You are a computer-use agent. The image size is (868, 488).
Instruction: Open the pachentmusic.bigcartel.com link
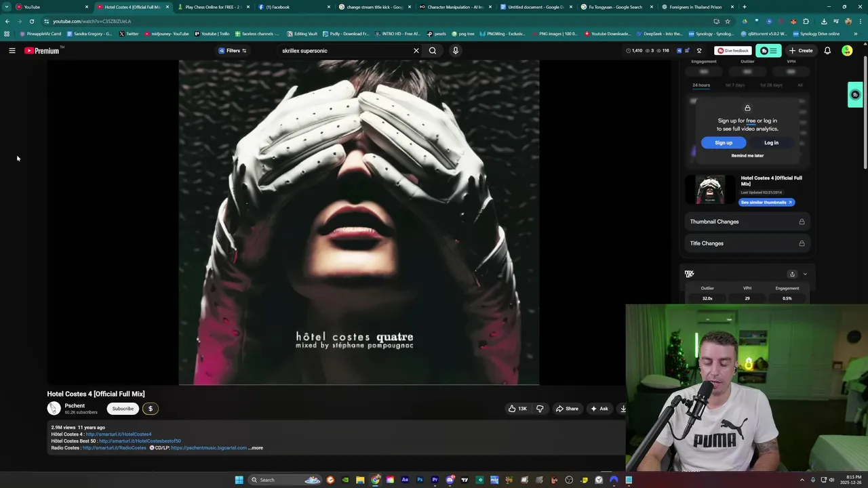click(209, 448)
